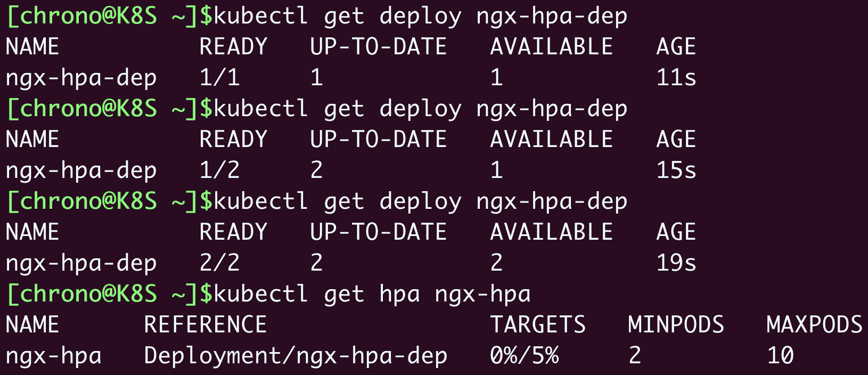This screenshot has height=375, width=868.
Task: Click the READY value 1/1
Action: click(219, 78)
